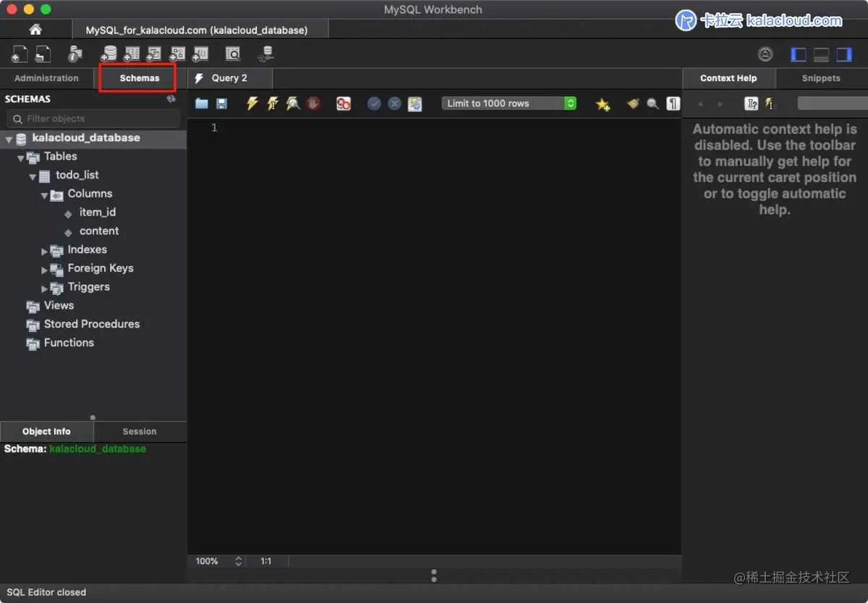This screenshot has width=868, height=603.
Task: Beautify the query with broom icon
Action: pyautogui.click(x=633, y=103)
